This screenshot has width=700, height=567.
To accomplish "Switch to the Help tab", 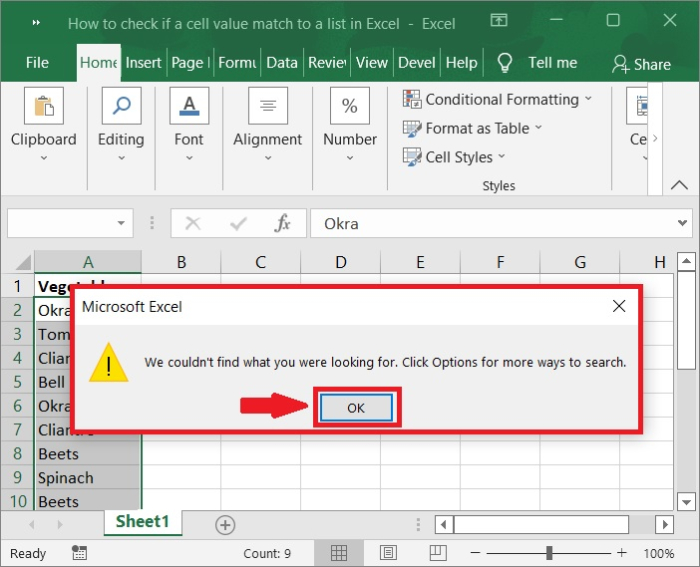I will tap(462, 63).
